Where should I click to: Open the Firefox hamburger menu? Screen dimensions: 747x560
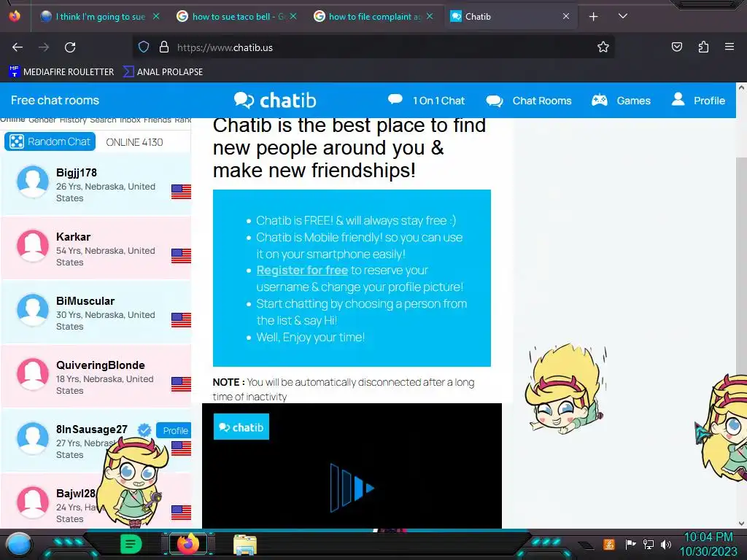[x=729, y=47]
